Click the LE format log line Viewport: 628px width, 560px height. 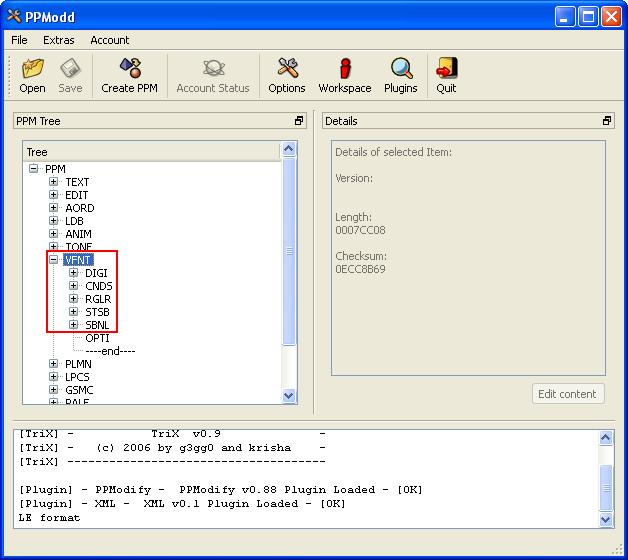[x=49, y=518]
